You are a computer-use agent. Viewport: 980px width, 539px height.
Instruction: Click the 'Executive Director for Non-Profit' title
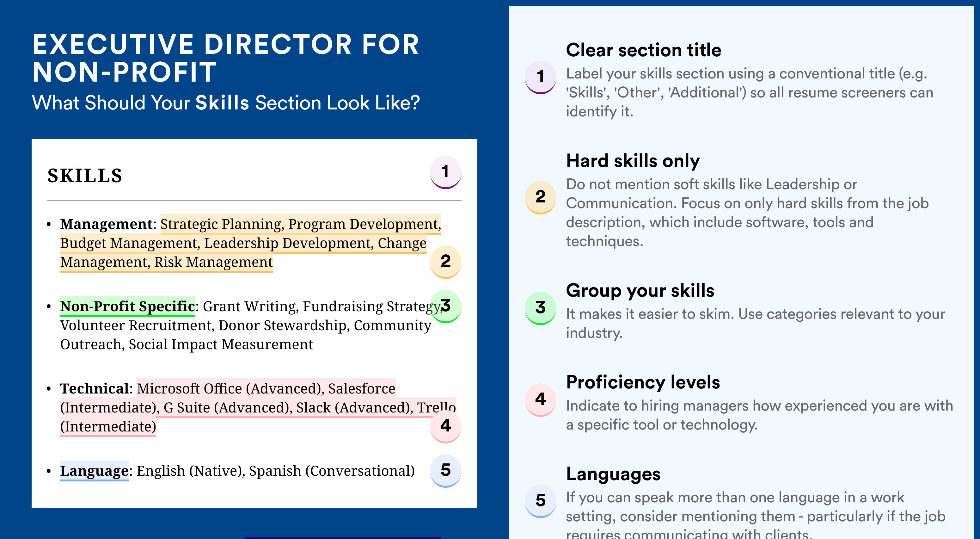(226, 58)
